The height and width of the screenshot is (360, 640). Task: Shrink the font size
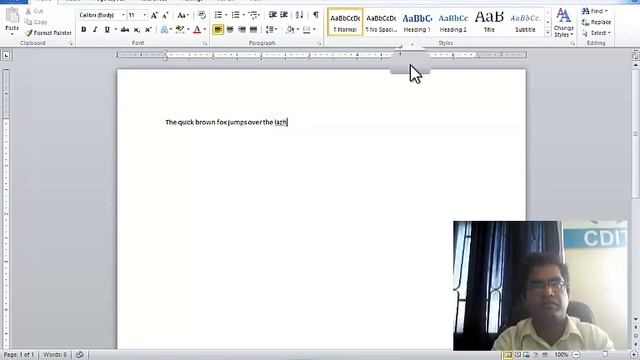click(165, 16)
